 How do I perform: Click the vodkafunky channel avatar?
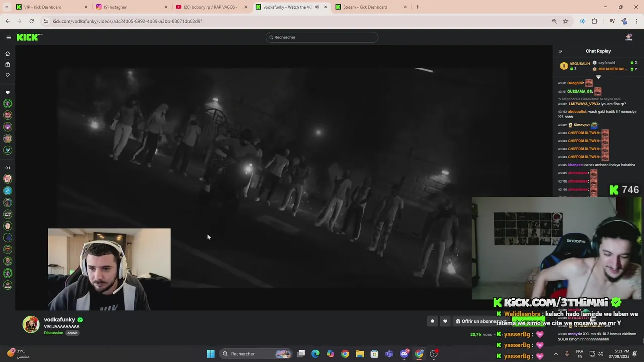coord(31,325)
